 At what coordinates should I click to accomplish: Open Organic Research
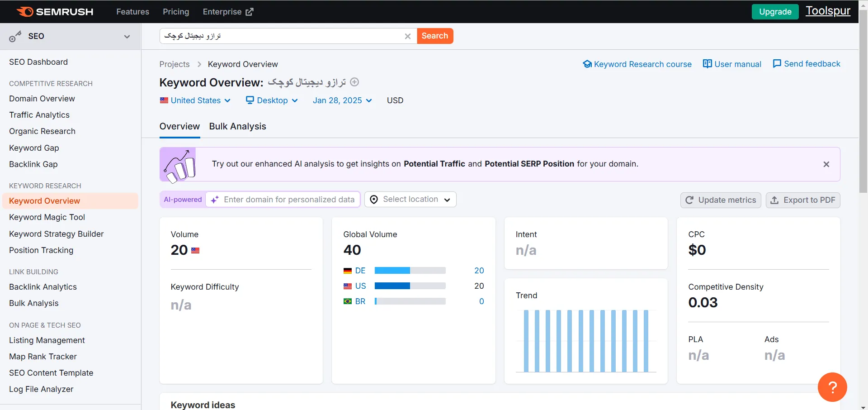coord(42,131)
